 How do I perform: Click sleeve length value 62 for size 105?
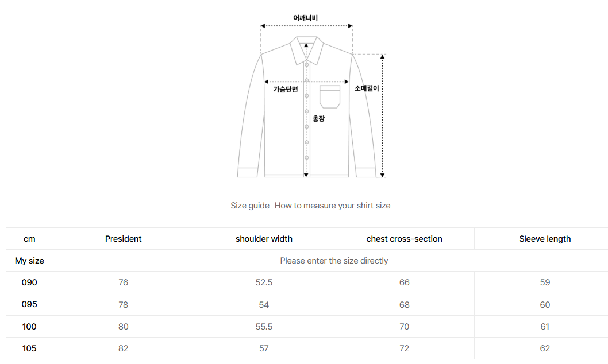(x=544, y=348)
